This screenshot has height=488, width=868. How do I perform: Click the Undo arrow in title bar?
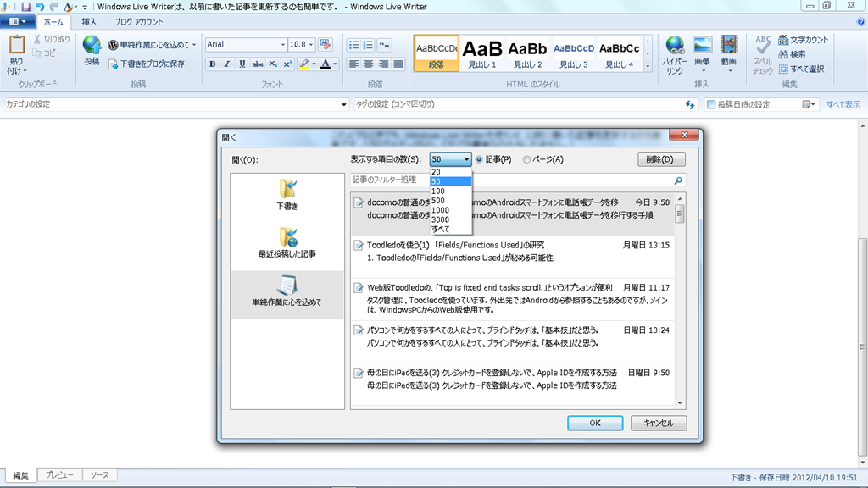point(40,7)
